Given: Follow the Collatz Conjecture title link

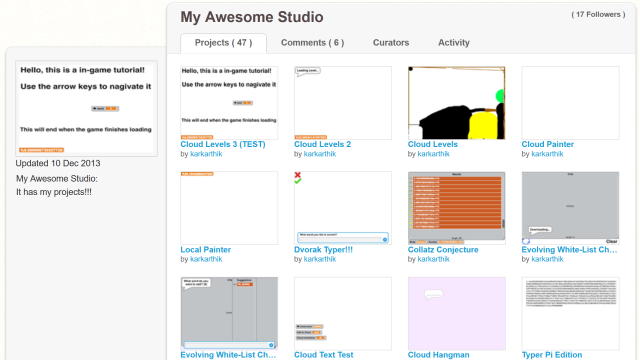Looking at the screenshot, I should 443,249.
